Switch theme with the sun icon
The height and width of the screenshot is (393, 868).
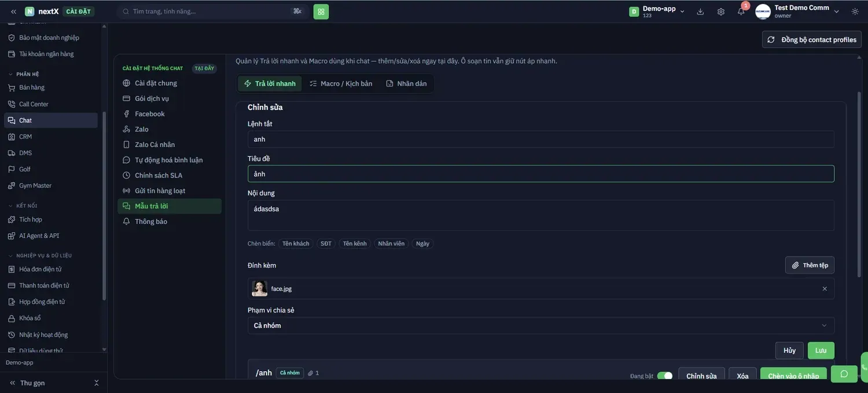pos(855,12)
